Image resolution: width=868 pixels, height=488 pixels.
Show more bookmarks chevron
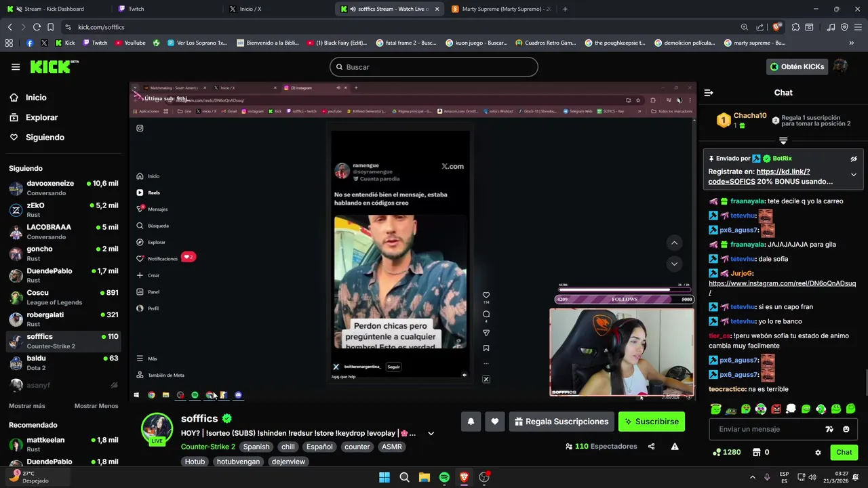852,43
